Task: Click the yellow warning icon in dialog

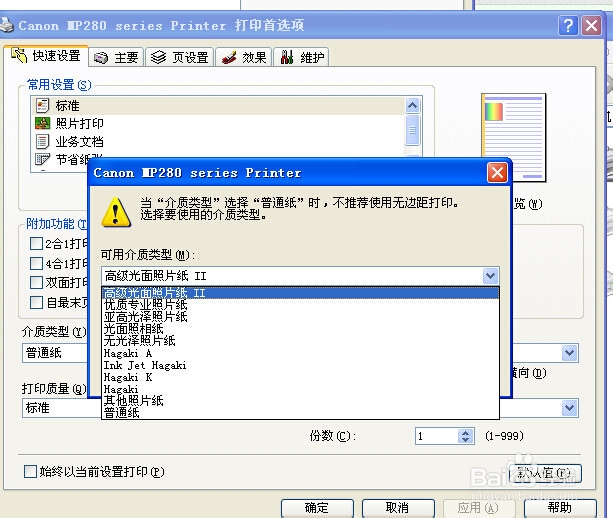Action: click(116, 213)
